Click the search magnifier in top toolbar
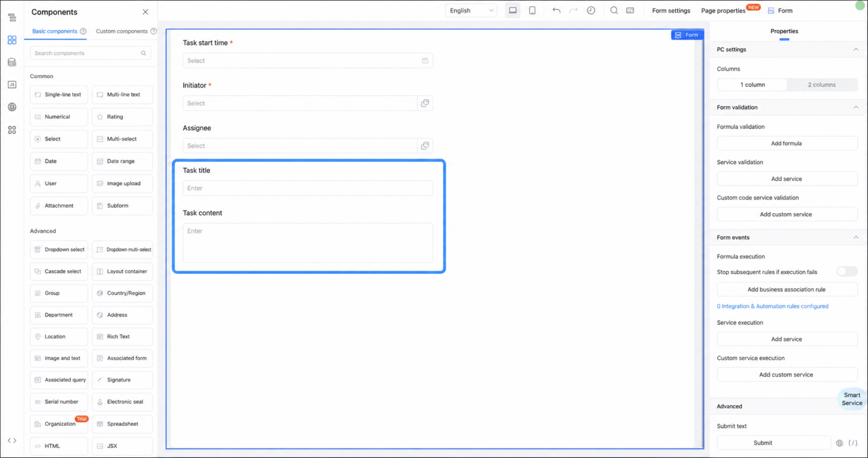The height and width of the screenshot is (458, 868). [x=614, y=10]
